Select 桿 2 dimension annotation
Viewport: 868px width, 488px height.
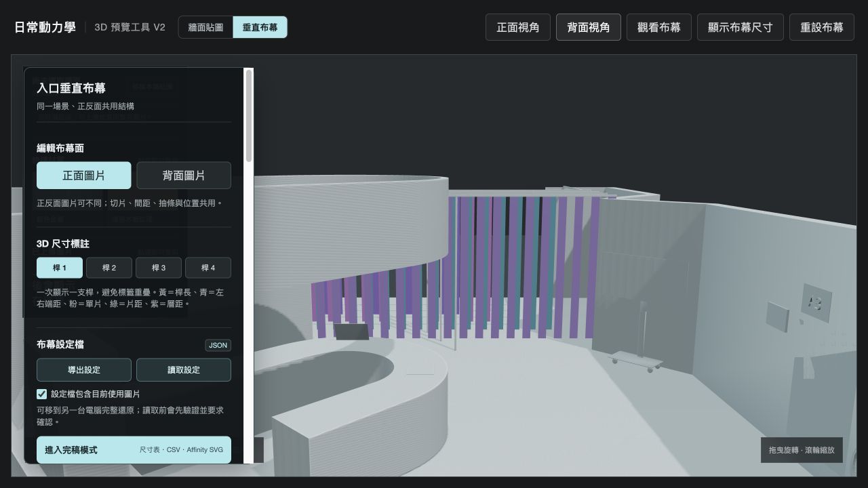[109, 268]
